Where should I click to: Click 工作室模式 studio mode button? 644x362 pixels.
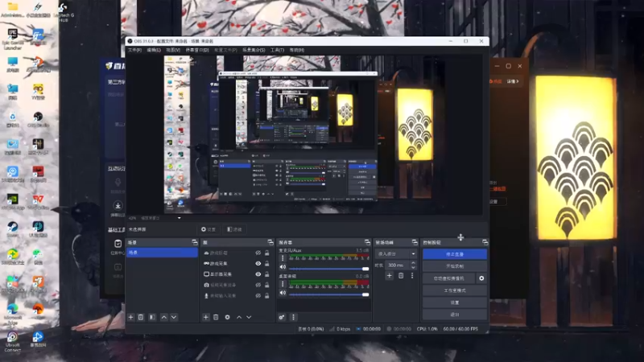(x=455, y=290)
